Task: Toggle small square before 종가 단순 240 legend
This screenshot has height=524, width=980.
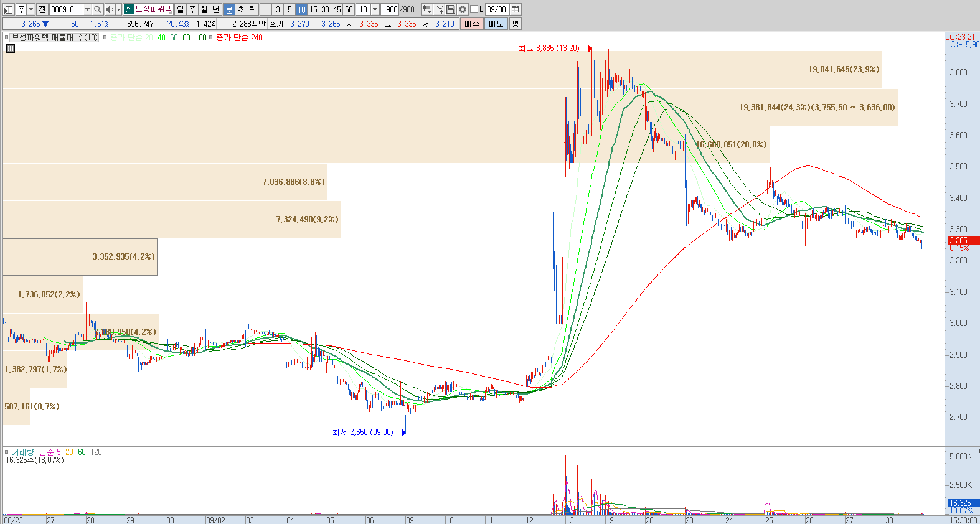Action: point(211,37)
